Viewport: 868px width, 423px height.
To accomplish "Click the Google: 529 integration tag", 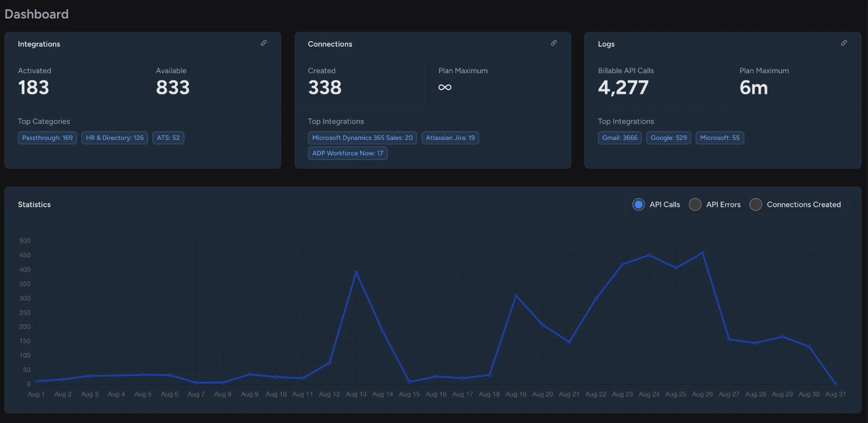I will (668, 138).
